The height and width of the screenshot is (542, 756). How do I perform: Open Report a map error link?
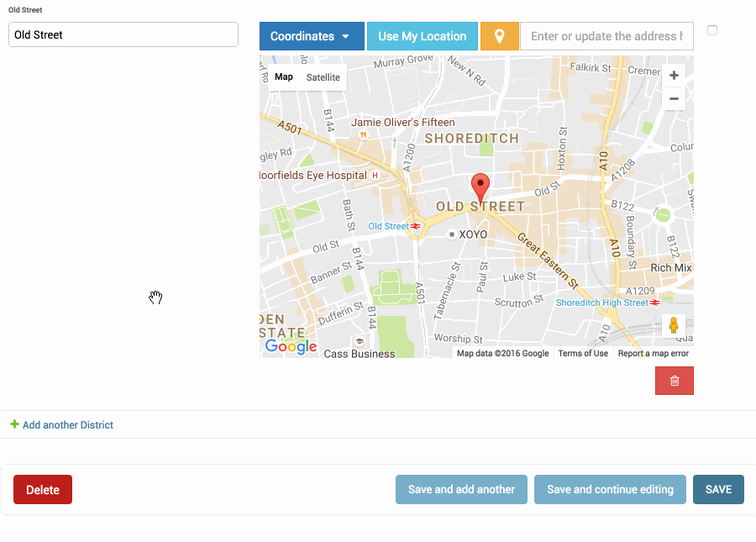tap(654, 354)
